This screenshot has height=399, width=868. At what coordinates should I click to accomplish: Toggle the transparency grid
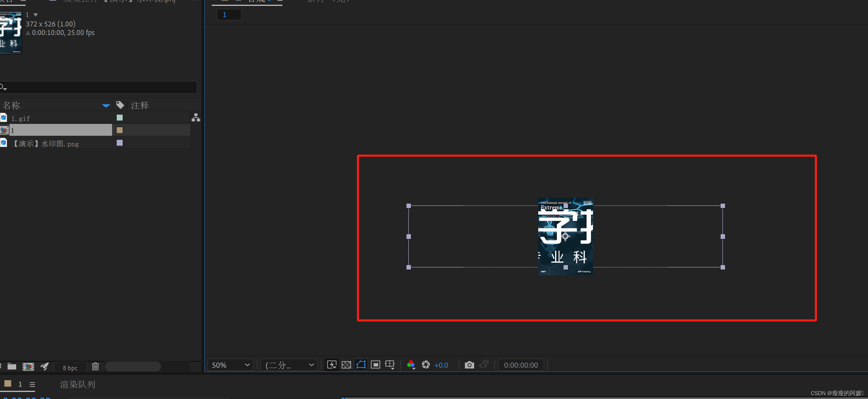coord(346,365)
